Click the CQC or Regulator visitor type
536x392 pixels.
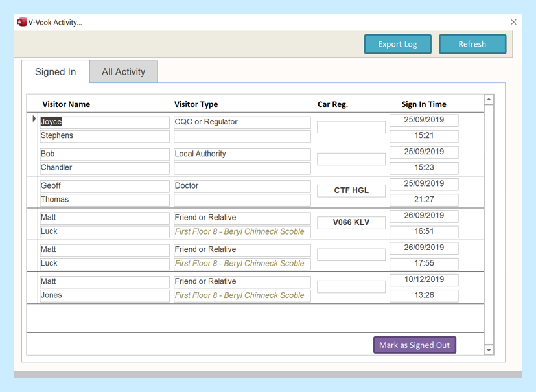click(242, 122)
